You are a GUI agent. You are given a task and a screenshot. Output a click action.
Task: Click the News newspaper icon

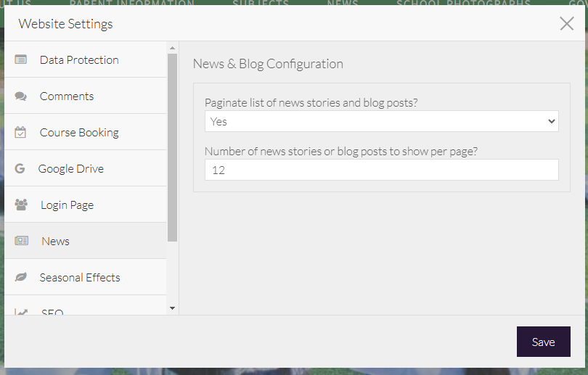click(22, 241)
